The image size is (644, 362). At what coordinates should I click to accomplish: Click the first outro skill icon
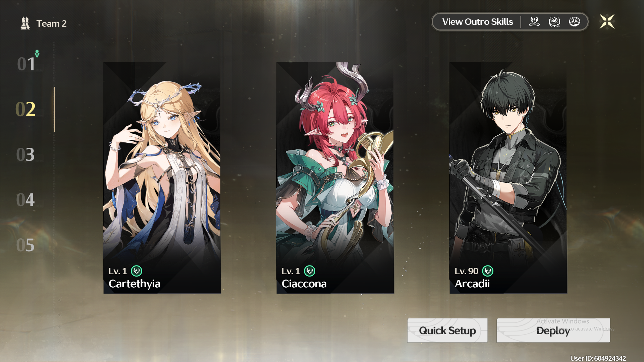[x=534, y=22]
